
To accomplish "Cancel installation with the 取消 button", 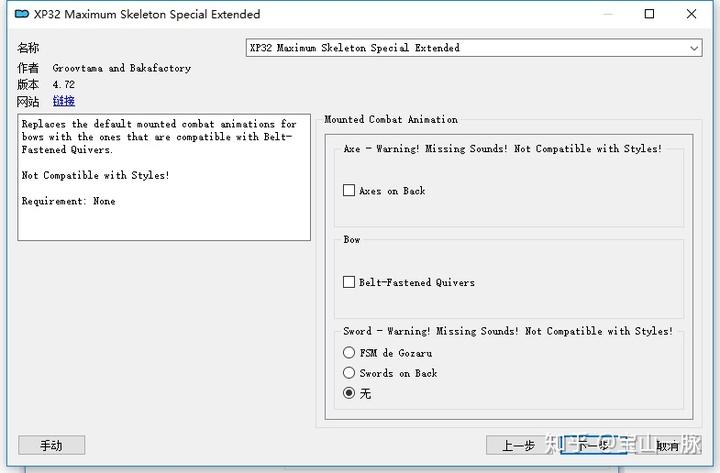I will [666, 446].
